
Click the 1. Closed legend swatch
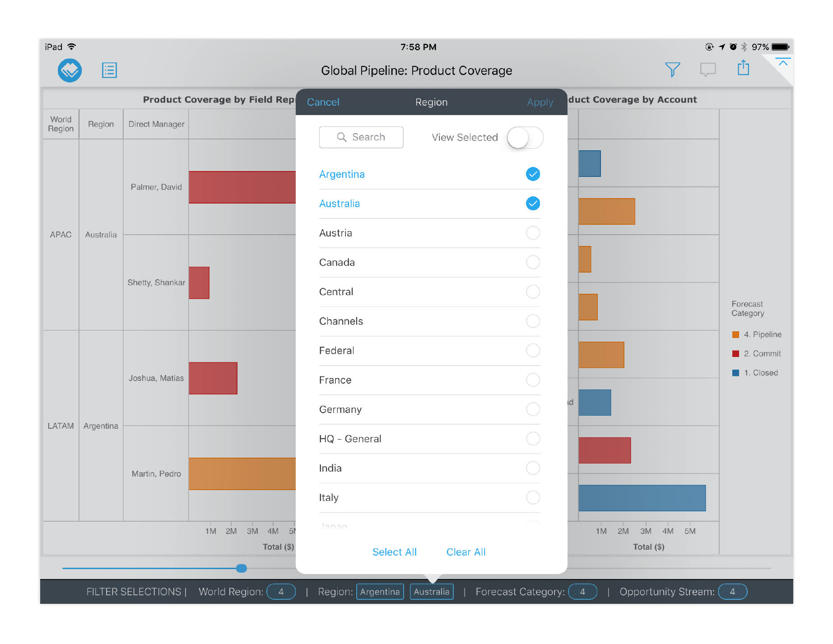point(735,373)
